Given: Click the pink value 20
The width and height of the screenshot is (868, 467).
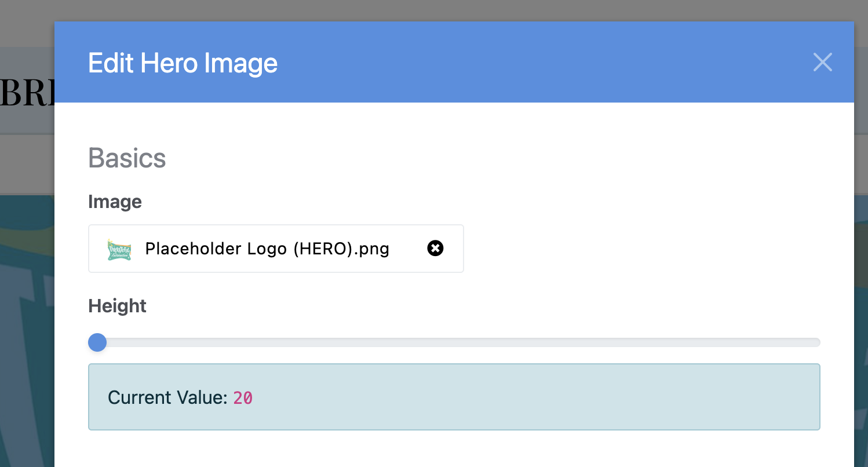Looking at the screenshot, I should (243, 398).
